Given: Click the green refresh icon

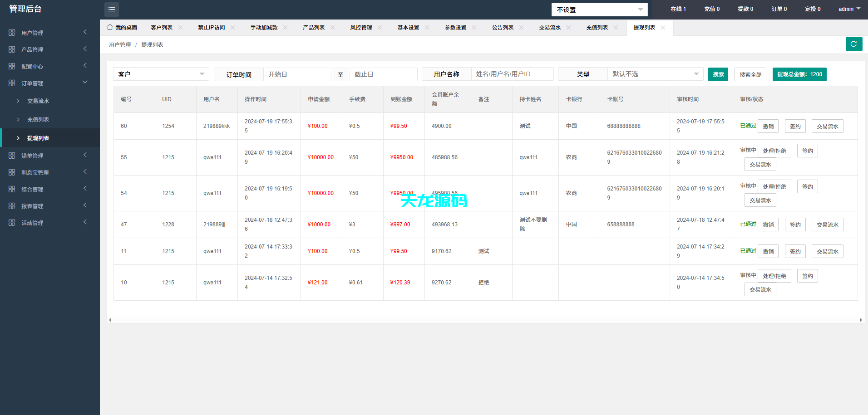Looking at the screenshot, I should pos(853,44).
